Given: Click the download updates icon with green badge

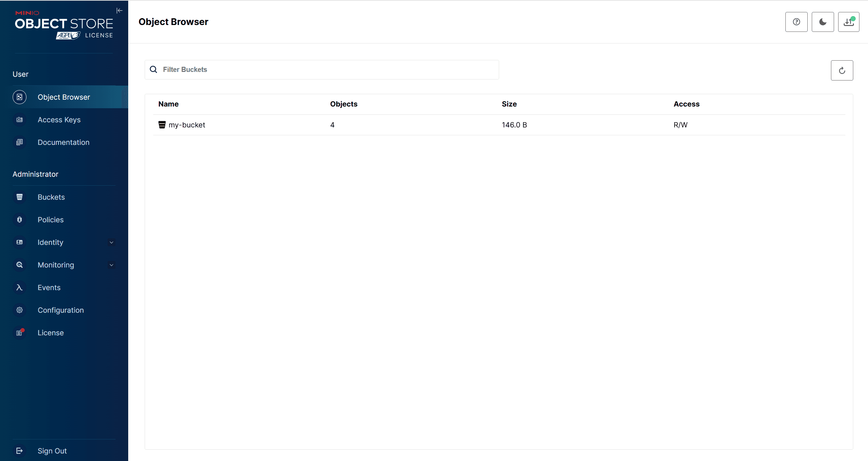Looking at the screenshot, I should pos(848,22).
